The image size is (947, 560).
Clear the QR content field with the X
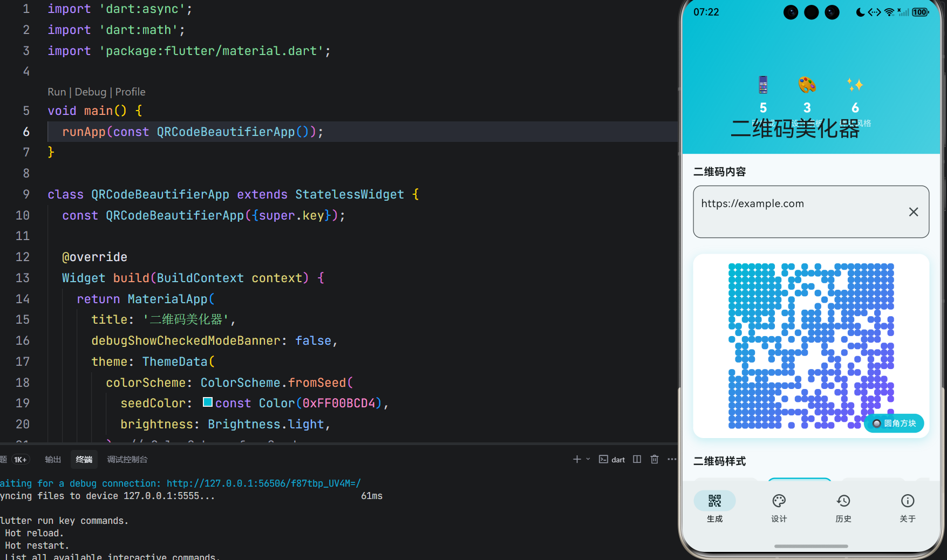913,212
